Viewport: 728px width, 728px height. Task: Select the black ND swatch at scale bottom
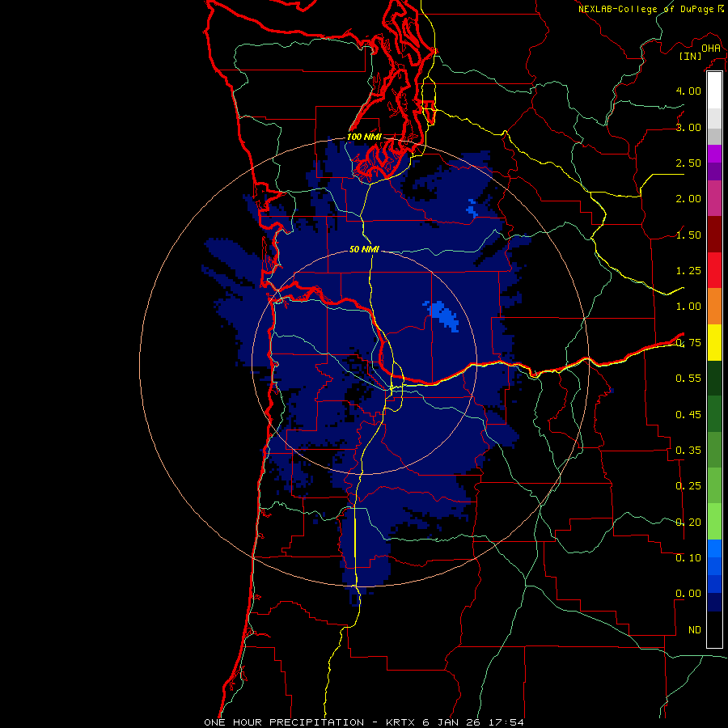(714, 629)
